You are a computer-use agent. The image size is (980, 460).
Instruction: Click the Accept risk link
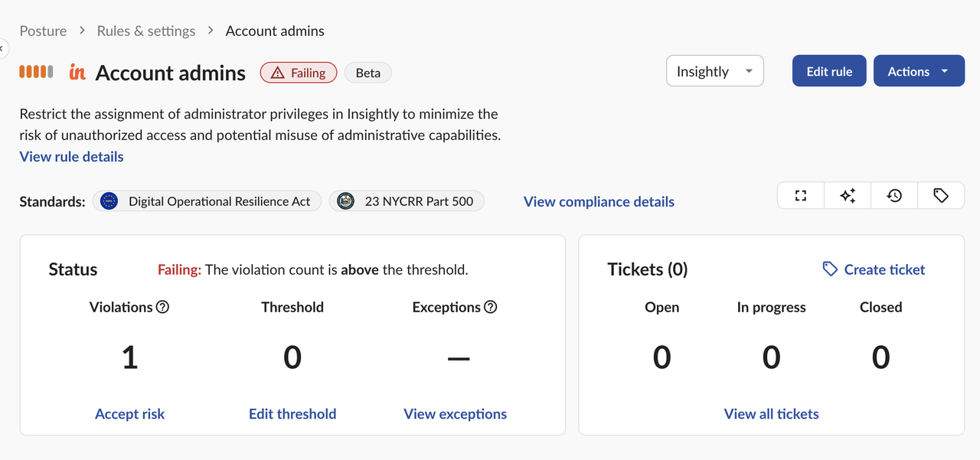pos(129,414)
